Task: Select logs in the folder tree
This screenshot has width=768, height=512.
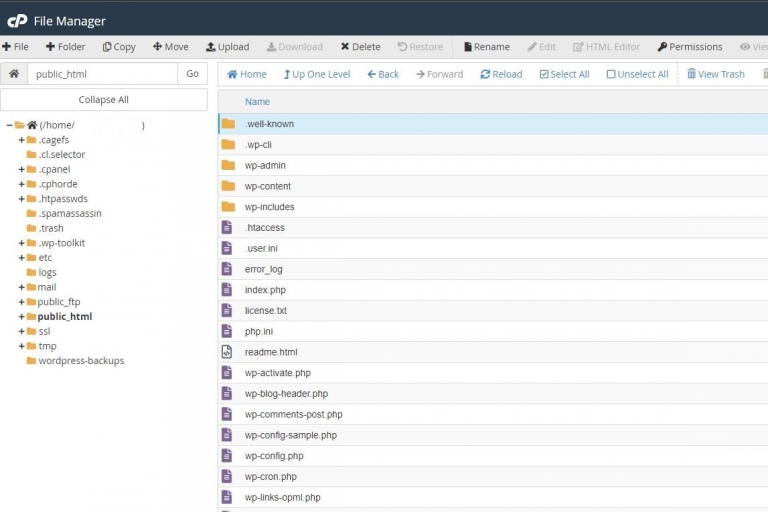Action: point(48,272)
